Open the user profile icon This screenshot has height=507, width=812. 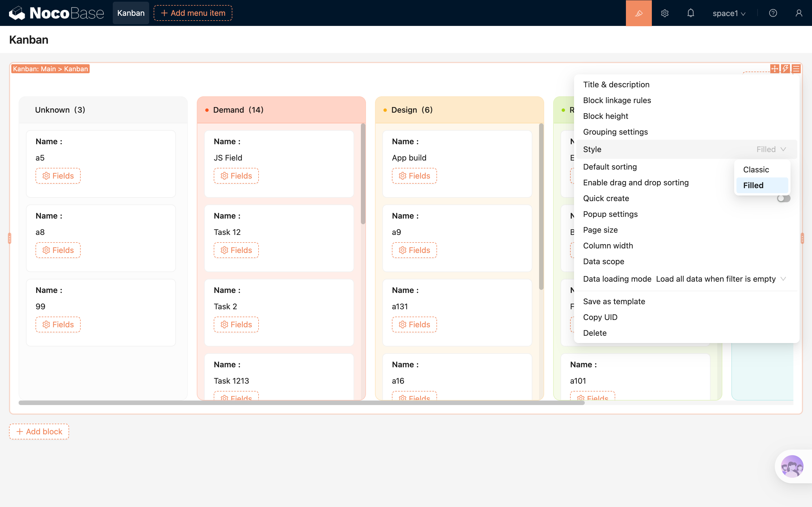coord(799,13)
